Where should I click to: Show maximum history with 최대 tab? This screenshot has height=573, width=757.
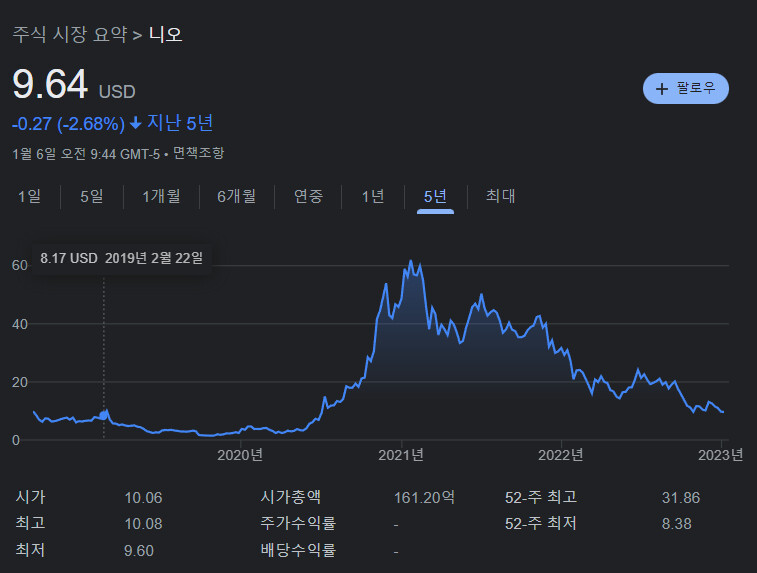[501, 196]
